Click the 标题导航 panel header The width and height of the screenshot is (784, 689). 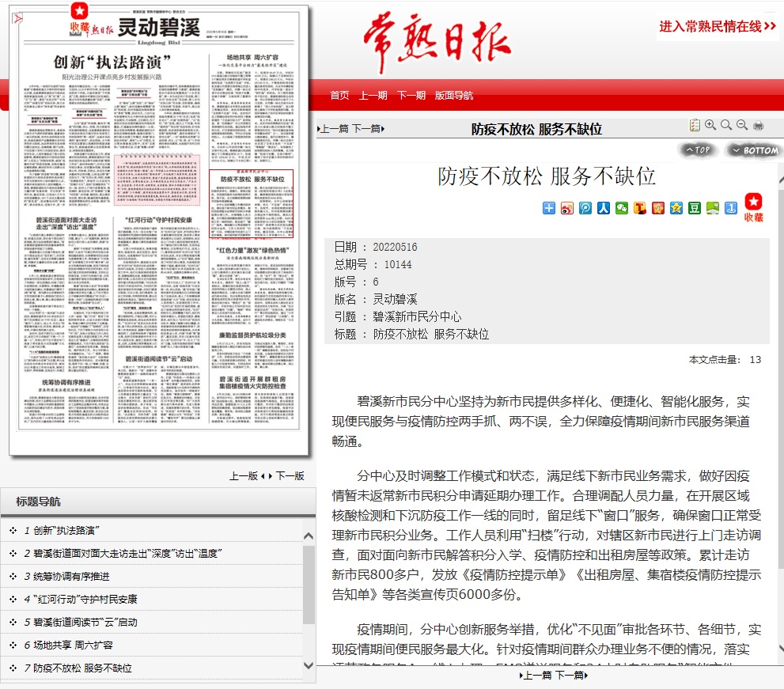click(x=158, y=502)
